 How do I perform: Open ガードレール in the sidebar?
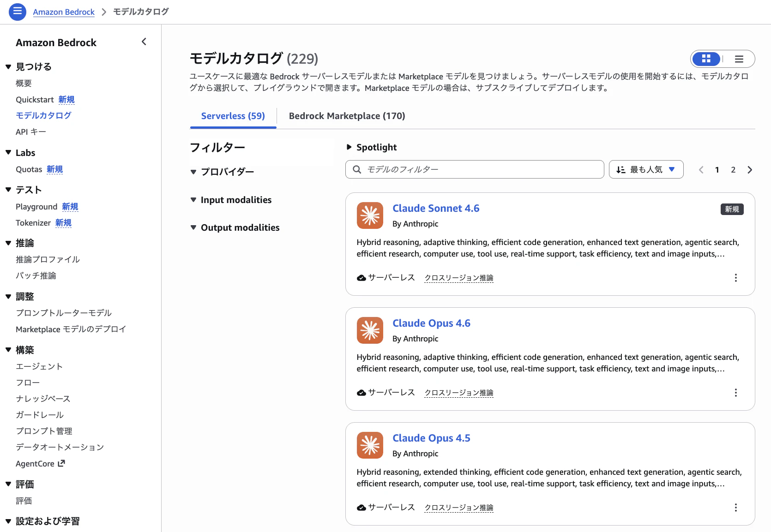(40, 415)
